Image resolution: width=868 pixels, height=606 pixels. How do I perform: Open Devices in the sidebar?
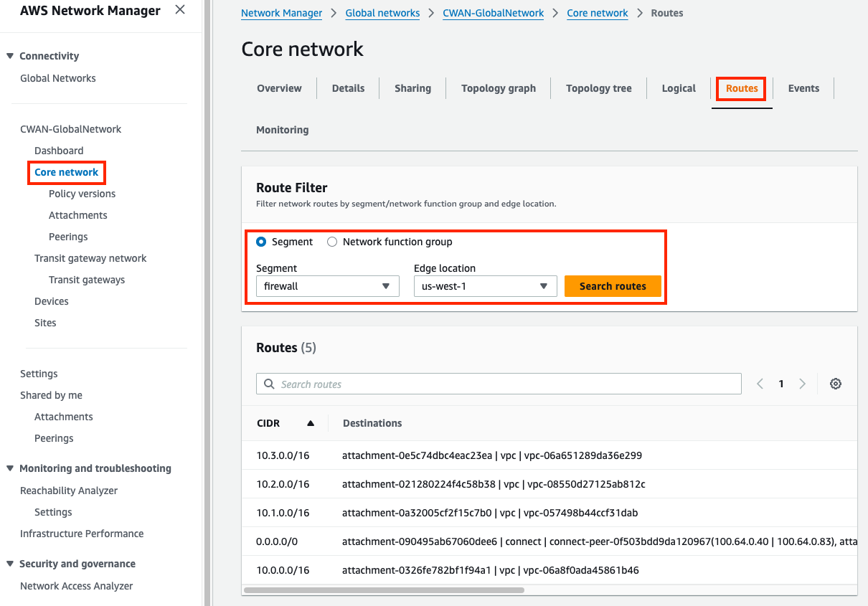tap(52, 301)
